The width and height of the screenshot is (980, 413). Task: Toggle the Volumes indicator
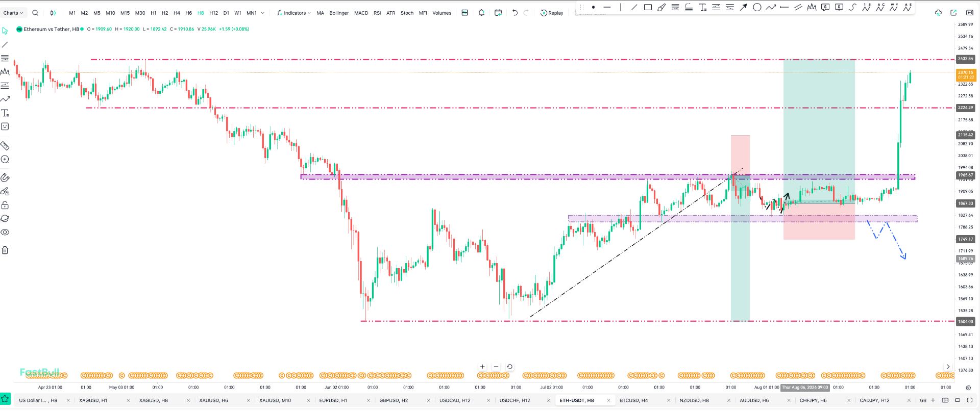[x=442, y=13]
